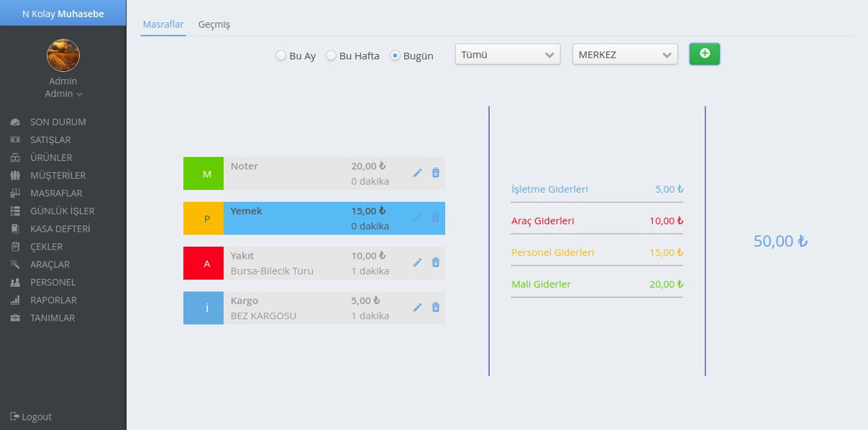Delete the Noter expense with trash icon
868x430 pixels.
[x=435, y=173]
